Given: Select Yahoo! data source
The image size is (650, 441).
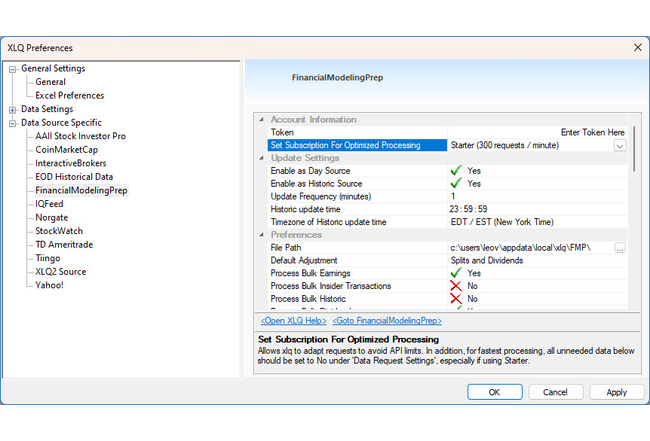Looking at the screenshot, I should pos(49,285).
